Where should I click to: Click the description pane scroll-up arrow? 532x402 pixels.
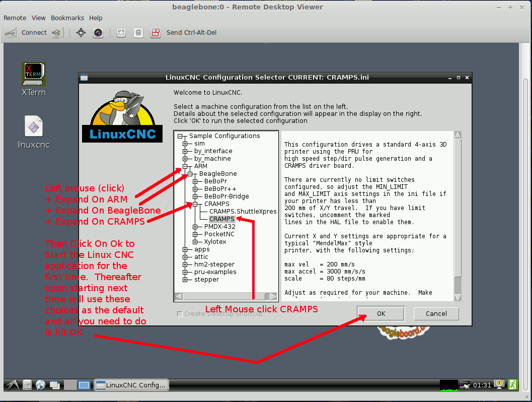point(458,135)
